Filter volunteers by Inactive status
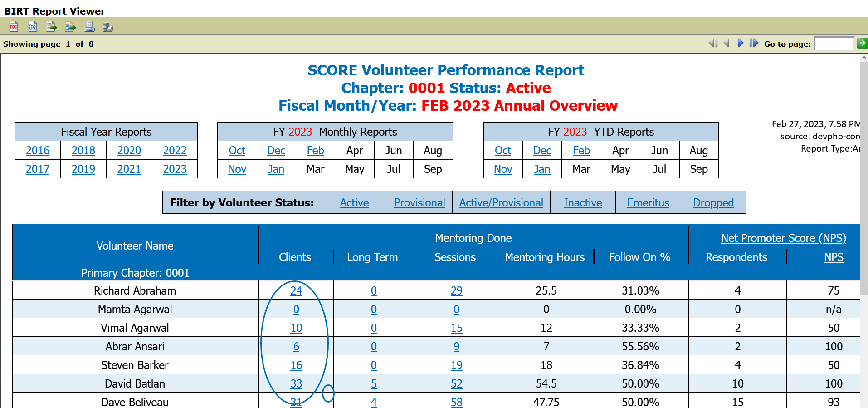The width and height of the screenshot is (868, 408). (x=583, y=202)
